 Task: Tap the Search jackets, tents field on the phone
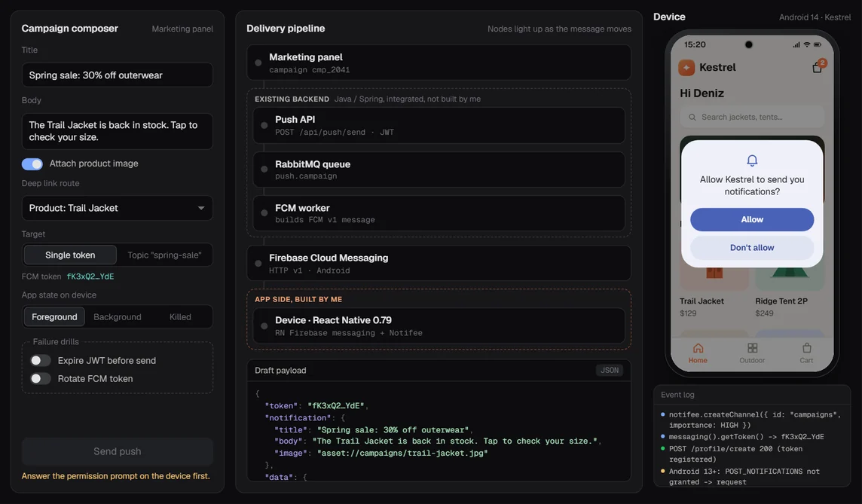(752, 117)
